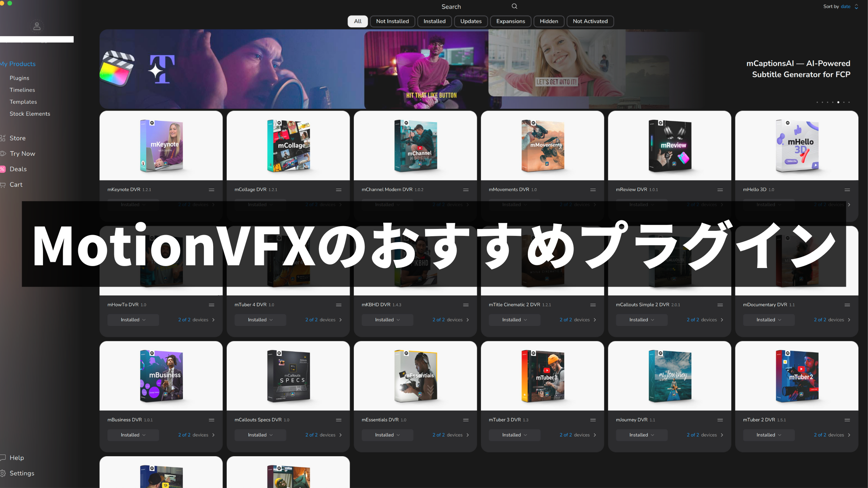The image size is (868, 488).
Task: Toggle the Not Activated filter tab
Action: click(x=590, y=21)
